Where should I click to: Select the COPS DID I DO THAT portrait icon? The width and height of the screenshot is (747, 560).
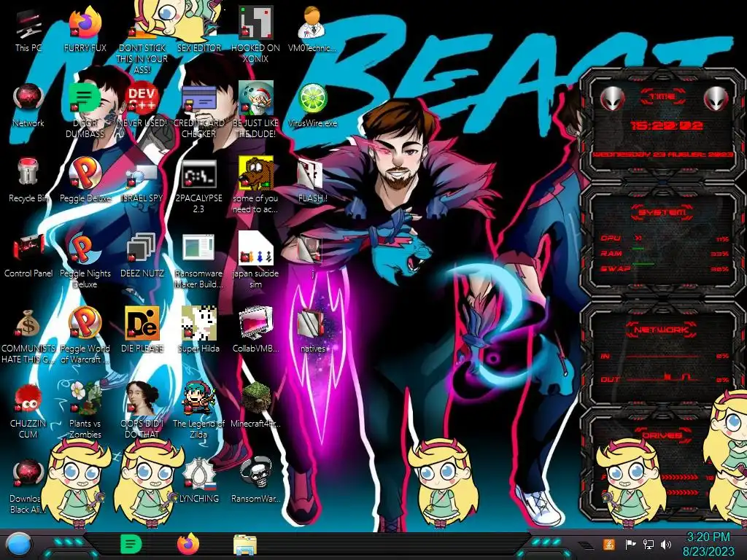[142, 399]
